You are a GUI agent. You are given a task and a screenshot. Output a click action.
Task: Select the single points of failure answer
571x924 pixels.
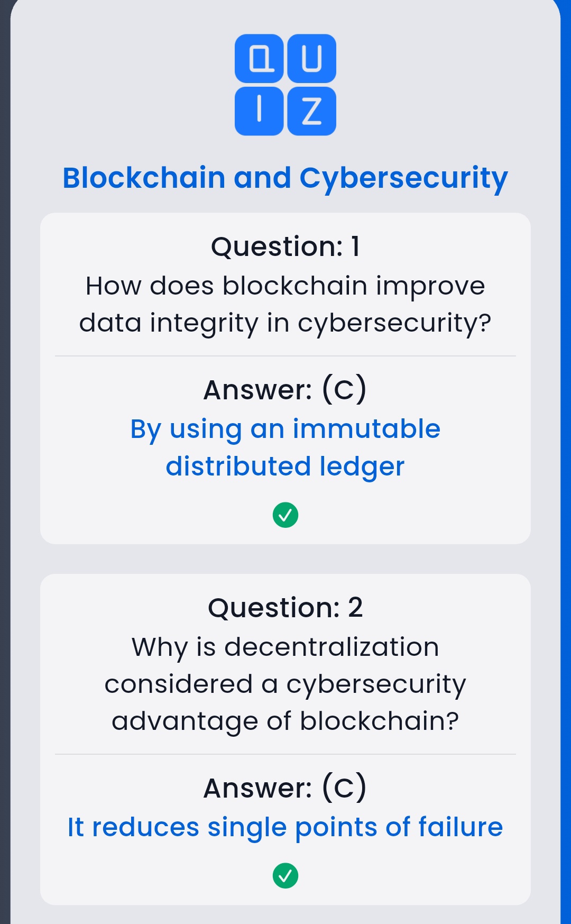coord(285,827)
